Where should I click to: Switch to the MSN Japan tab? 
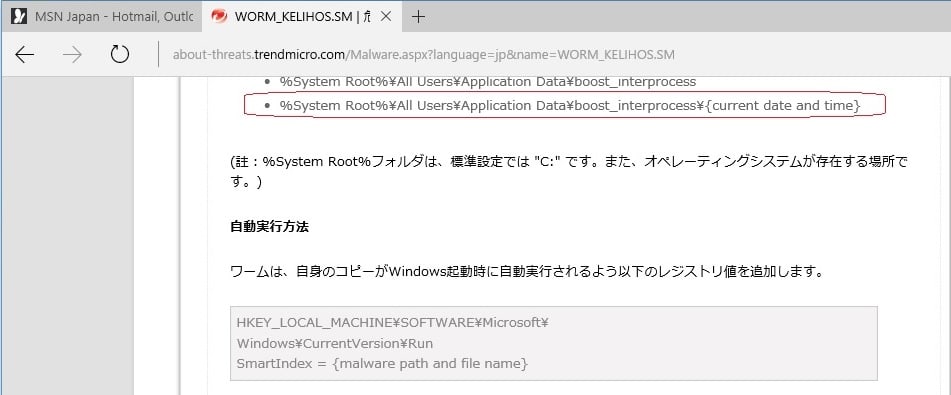tap(101, 16)
